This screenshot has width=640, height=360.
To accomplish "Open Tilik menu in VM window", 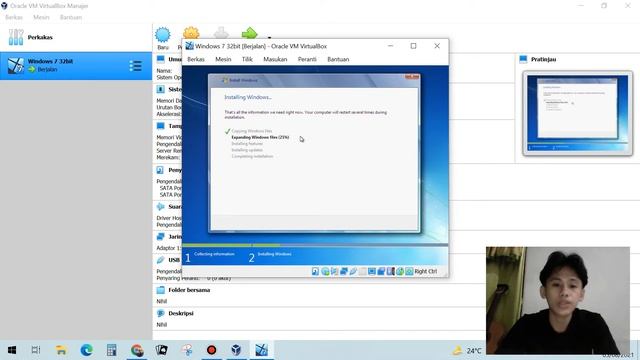I will pos(247,59).
